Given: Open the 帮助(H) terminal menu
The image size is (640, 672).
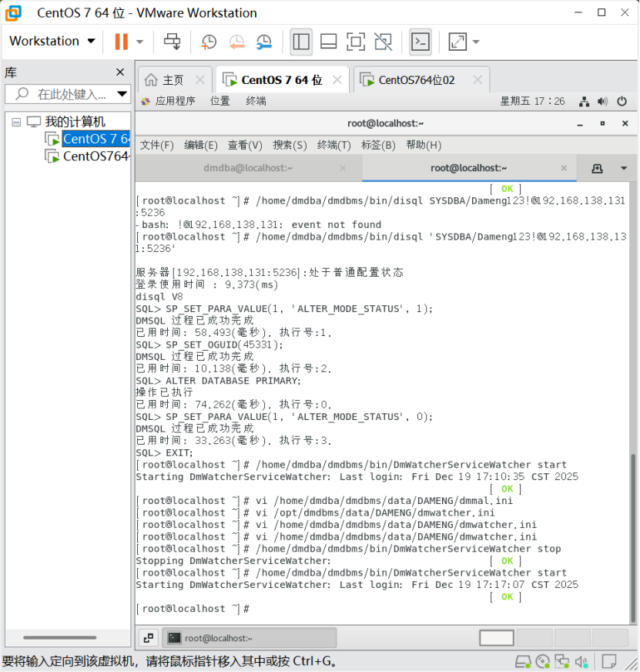Looking at the screenshot, I should tap(424, 146).
